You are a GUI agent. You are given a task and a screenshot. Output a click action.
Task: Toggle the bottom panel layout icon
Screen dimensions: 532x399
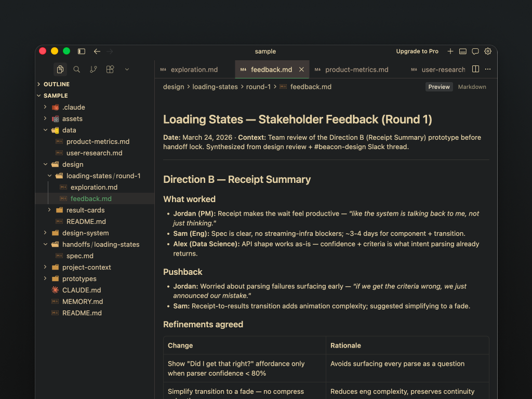tap(463, 51)
